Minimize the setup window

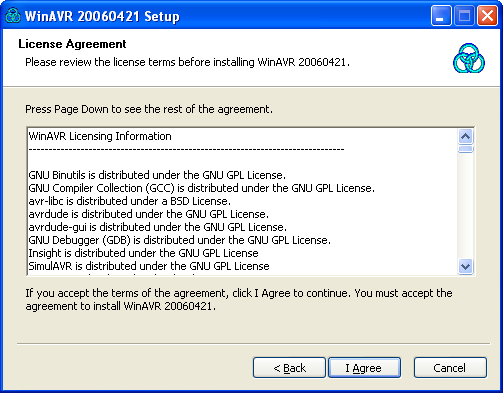[441, 15]
